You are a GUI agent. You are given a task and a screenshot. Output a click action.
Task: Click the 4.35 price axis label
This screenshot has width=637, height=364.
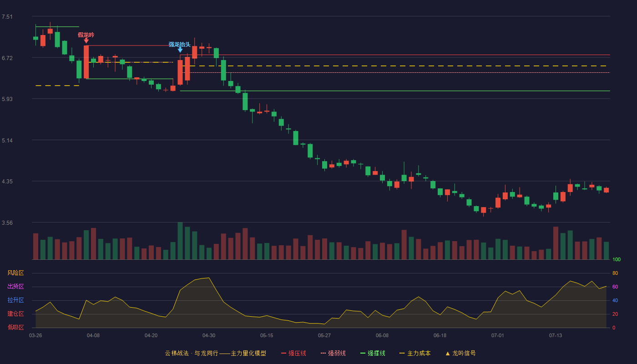tap(7, 182)
